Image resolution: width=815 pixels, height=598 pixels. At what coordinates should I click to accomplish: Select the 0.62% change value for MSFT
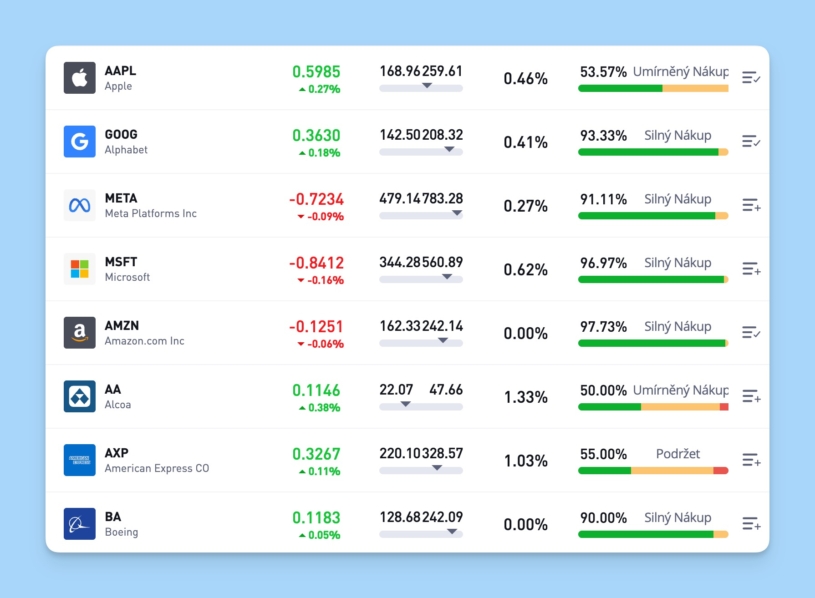(525, 268)
